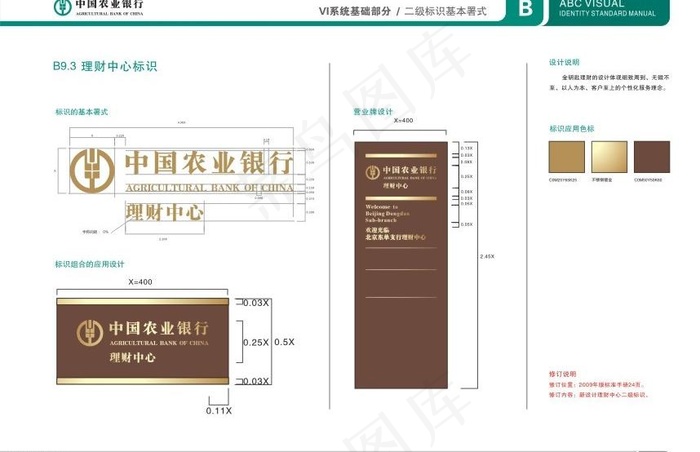Click the large gold 'AGRICULTURAL BANK OF CHINA' lettering
This screenshot has width=700, height=452.
(209, 188)
